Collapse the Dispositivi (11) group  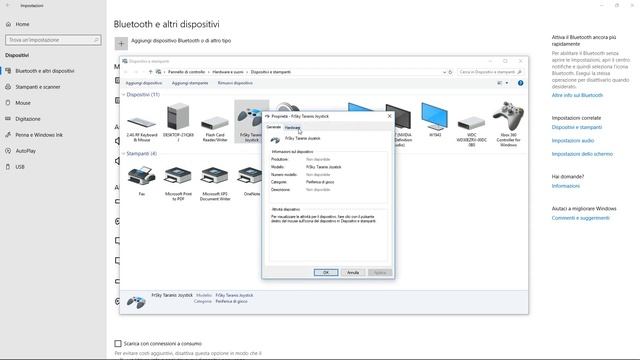tap(124, 95)
